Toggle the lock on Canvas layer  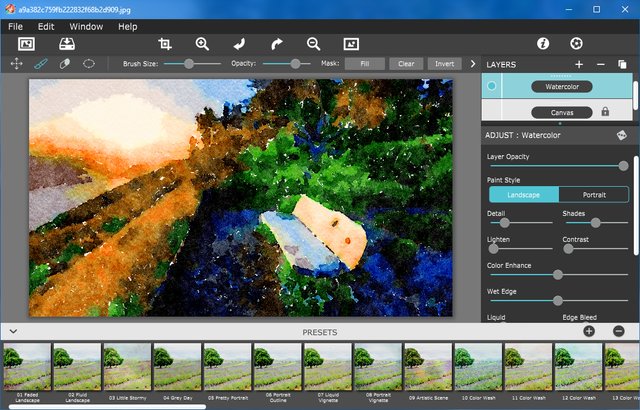pyautogui.click(x=606, y=112)
